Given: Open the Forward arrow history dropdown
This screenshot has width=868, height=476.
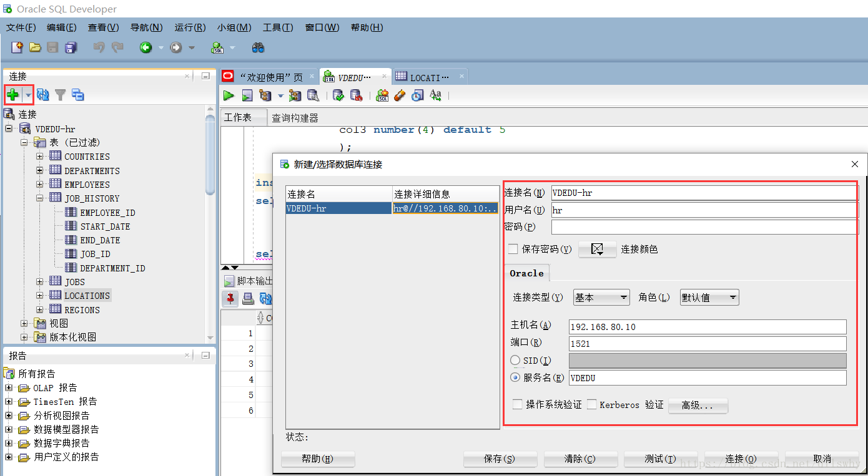Looking at the screenshot, I should point(191,47).
